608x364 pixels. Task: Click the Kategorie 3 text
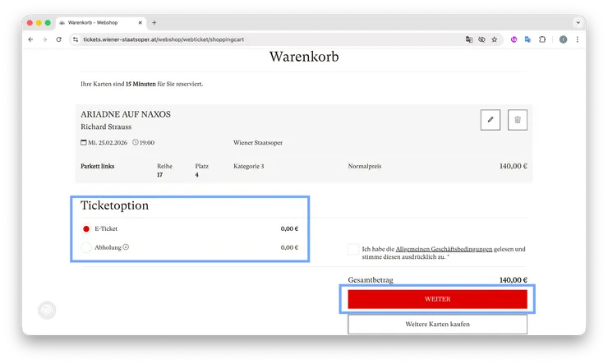[x=249, y=166]
